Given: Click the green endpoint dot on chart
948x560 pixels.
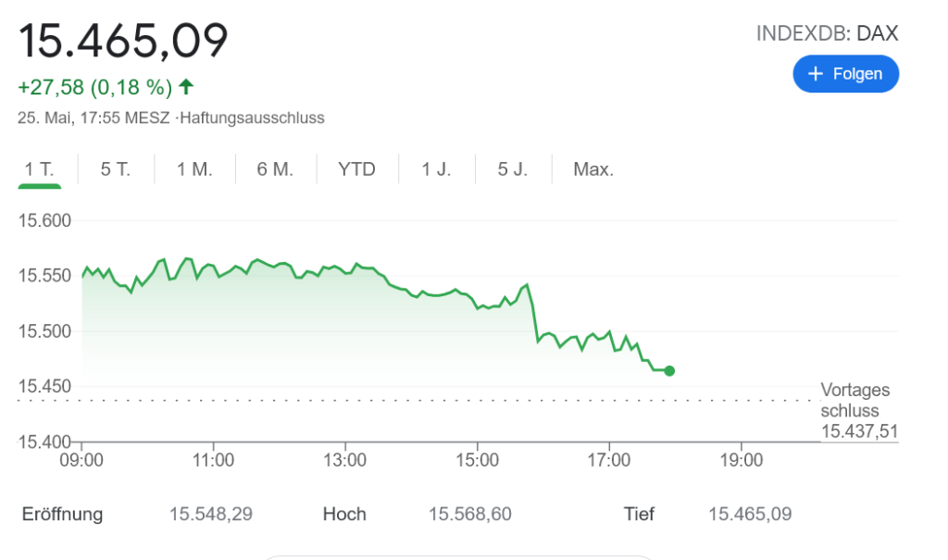Looking at the screenshot, I should (x=669, y=370).
